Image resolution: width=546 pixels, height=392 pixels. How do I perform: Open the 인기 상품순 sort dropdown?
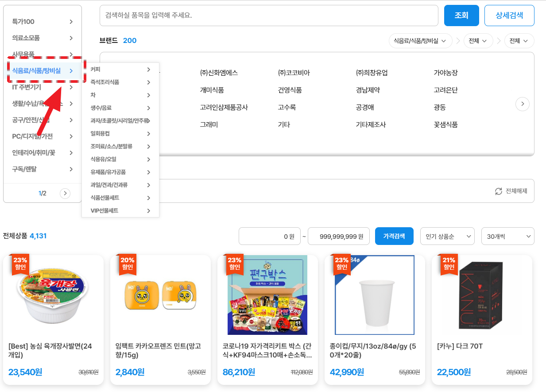[447, 237]
